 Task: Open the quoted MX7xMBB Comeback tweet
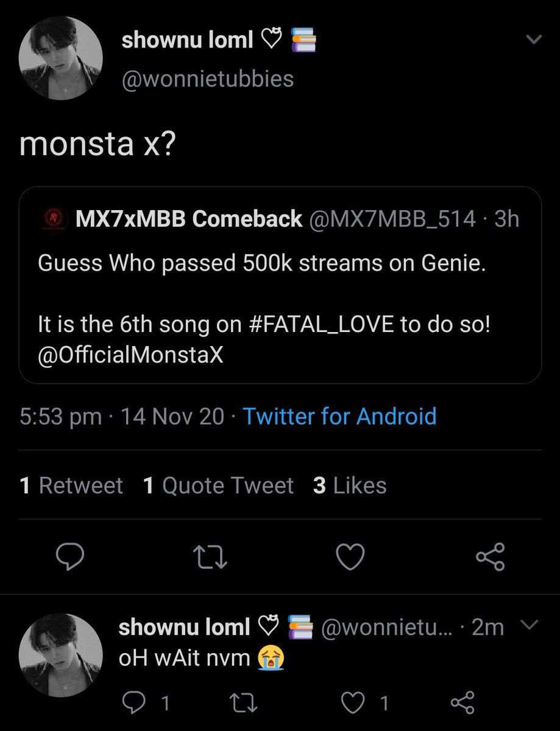(x=280, y=284)
